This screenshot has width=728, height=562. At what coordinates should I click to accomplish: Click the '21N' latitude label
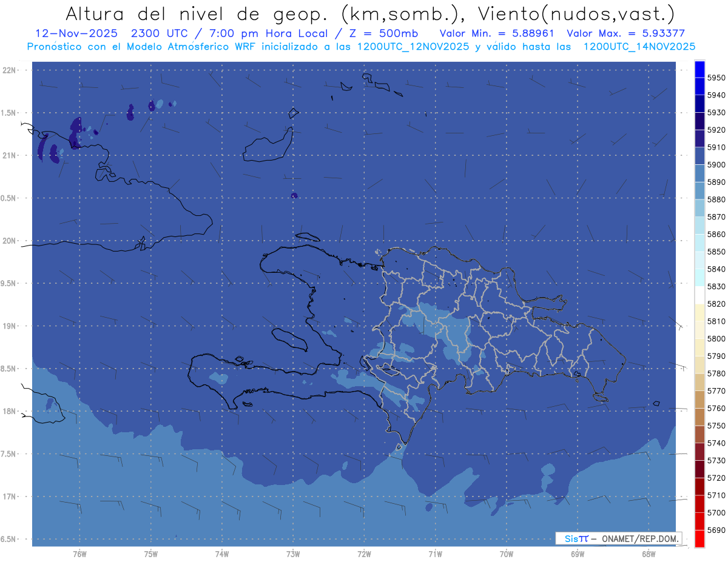(8, 156)
